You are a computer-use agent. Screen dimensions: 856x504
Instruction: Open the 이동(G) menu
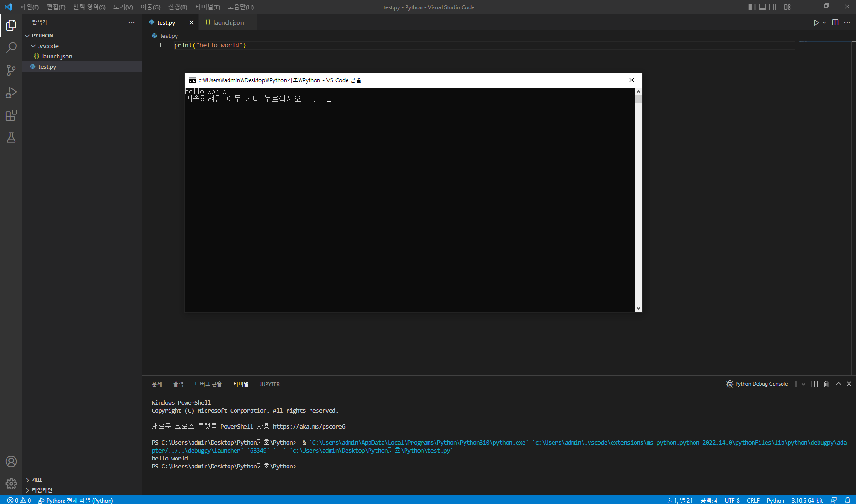coord(150,7)
